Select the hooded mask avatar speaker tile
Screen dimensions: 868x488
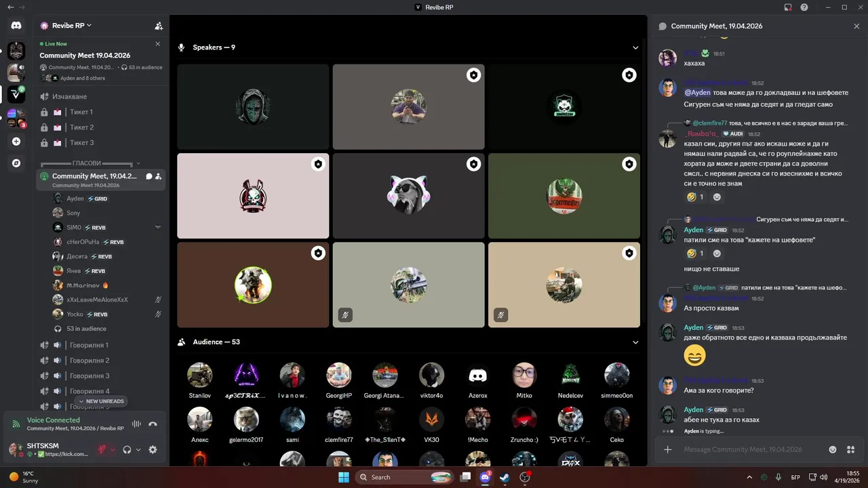(253, 107)
